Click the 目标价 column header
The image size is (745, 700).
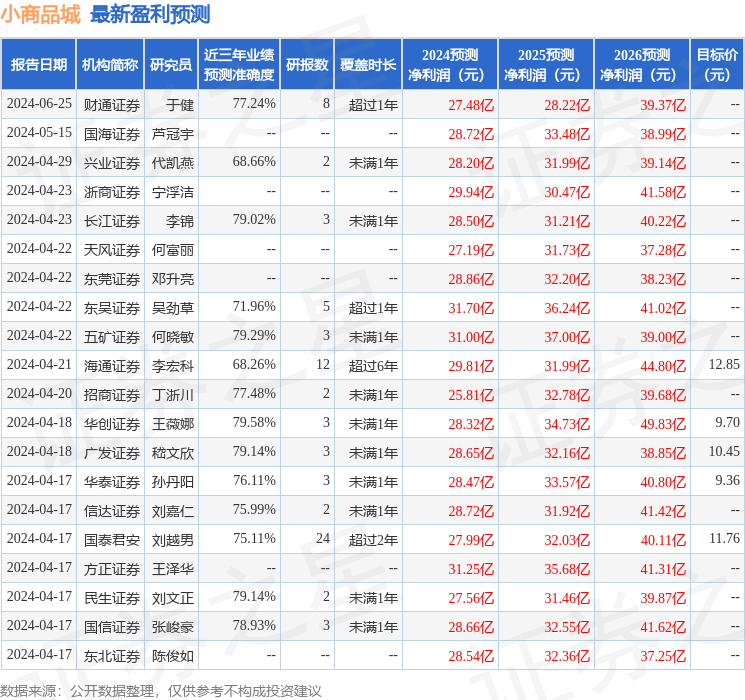(716, 65)
